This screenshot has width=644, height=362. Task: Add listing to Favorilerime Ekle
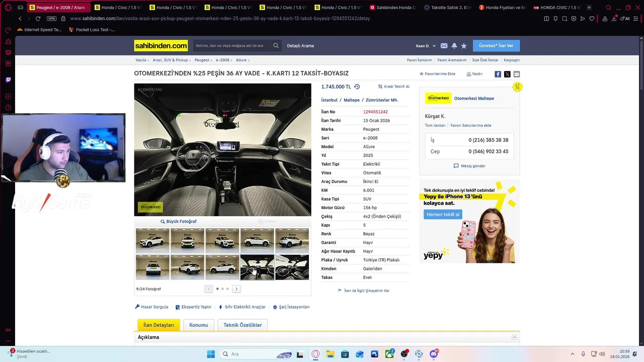tap(437, 74)
